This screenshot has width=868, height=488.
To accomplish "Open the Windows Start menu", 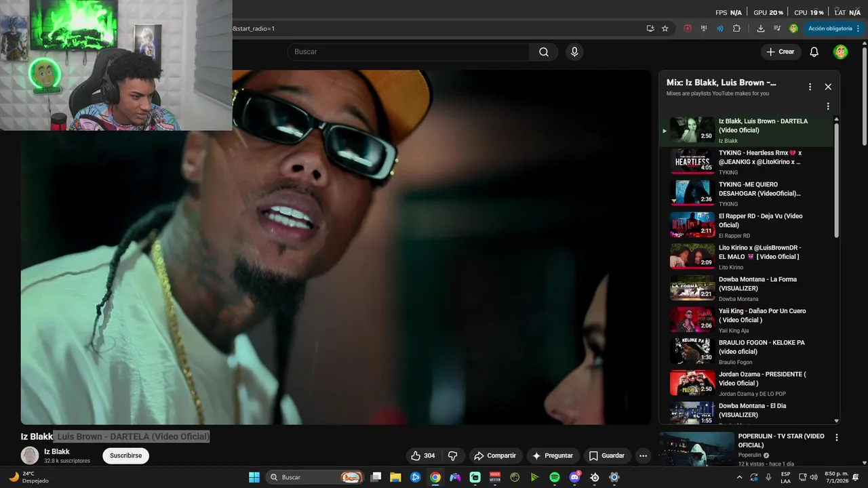I will 254,477.
